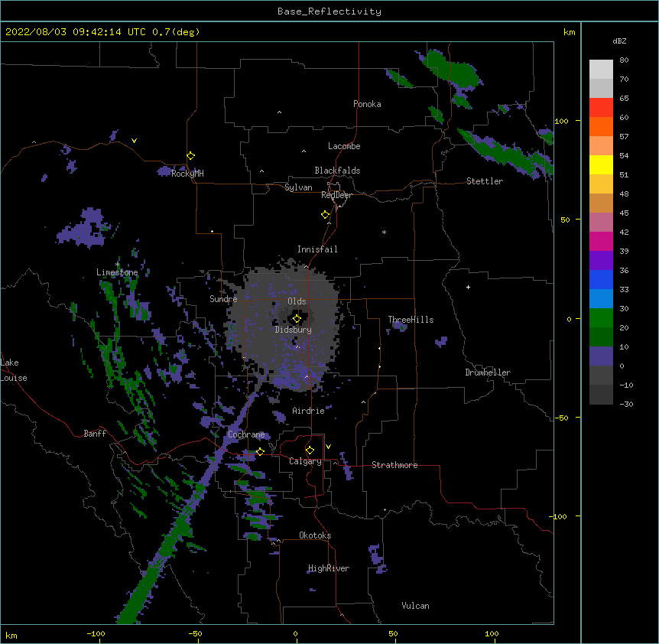Screen dimensions: 659x644
Task: Click the Lacombe city label
Action: pos(344,146)
